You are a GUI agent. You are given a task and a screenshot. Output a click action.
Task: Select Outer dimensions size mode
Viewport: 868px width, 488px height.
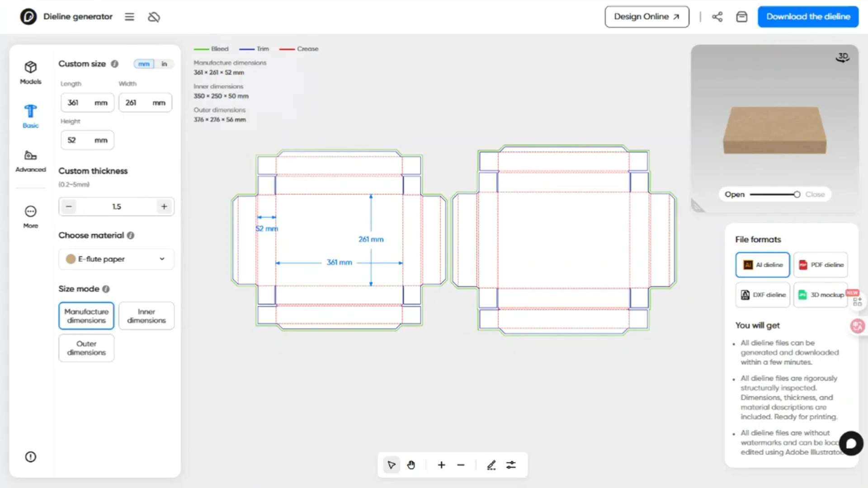pos(86,348)
